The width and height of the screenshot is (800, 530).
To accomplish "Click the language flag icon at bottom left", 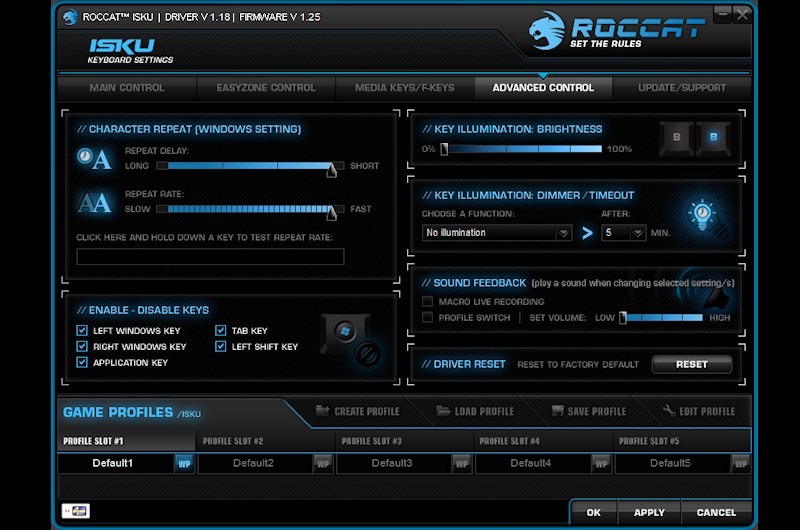I will pos(75,511).
